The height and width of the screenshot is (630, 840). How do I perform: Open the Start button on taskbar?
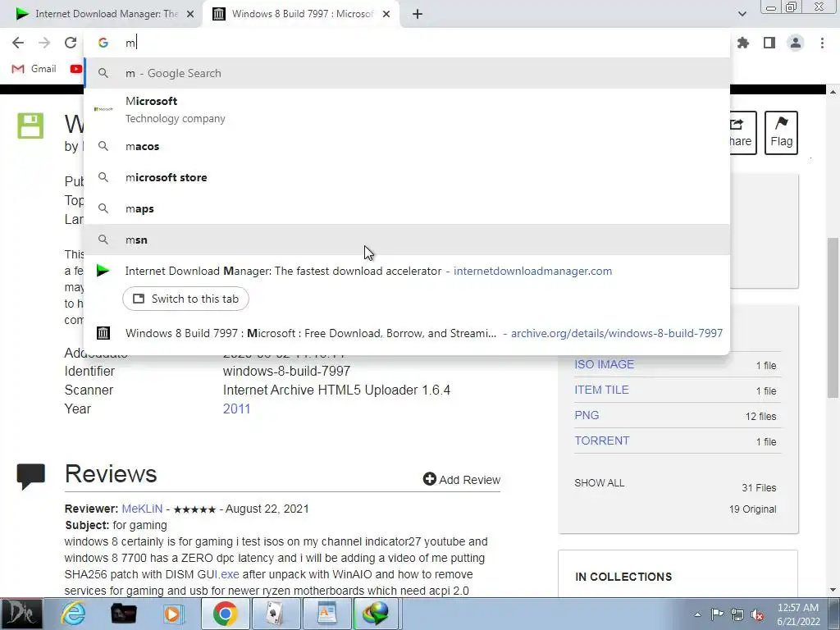click(x=21, y=614)
